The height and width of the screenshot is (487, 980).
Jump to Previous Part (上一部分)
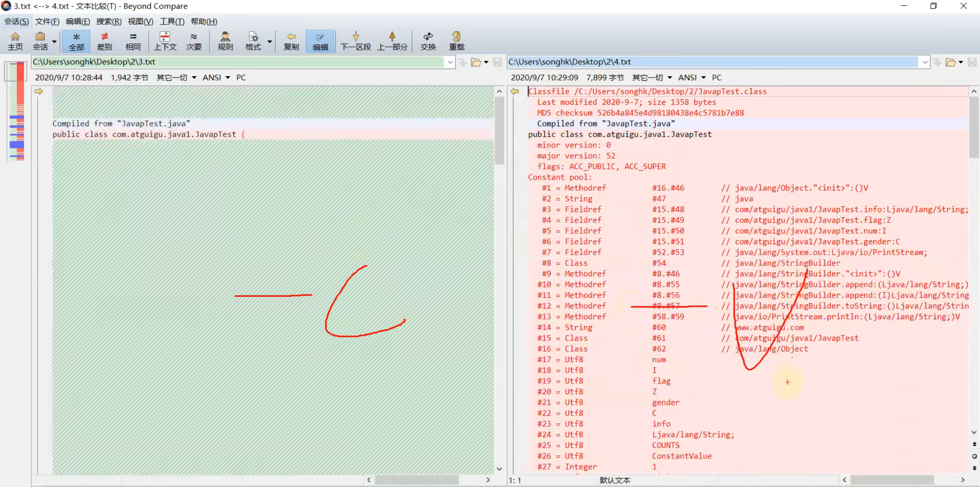point(392,41)
